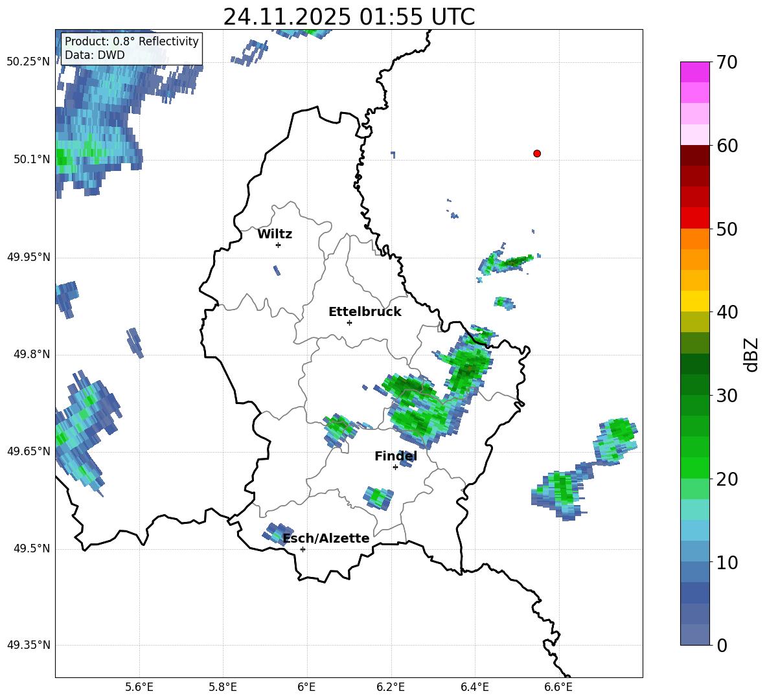The width and height of the screenshot is (767, 700).
Task: Click the 50.25°N latitude label
Action: click(x=29, y=62)
